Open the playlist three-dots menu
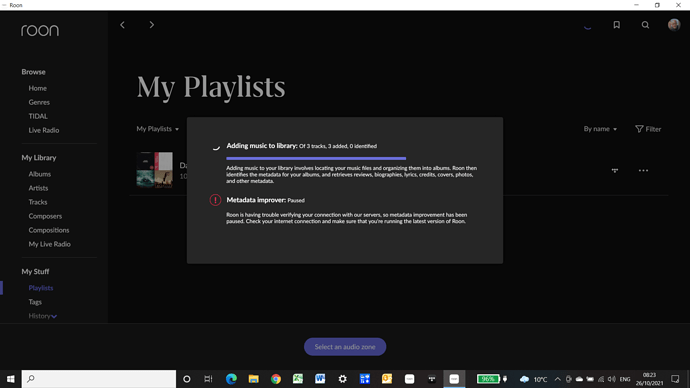690x388 pixels. pyautogui.click(x=643, y=170)
